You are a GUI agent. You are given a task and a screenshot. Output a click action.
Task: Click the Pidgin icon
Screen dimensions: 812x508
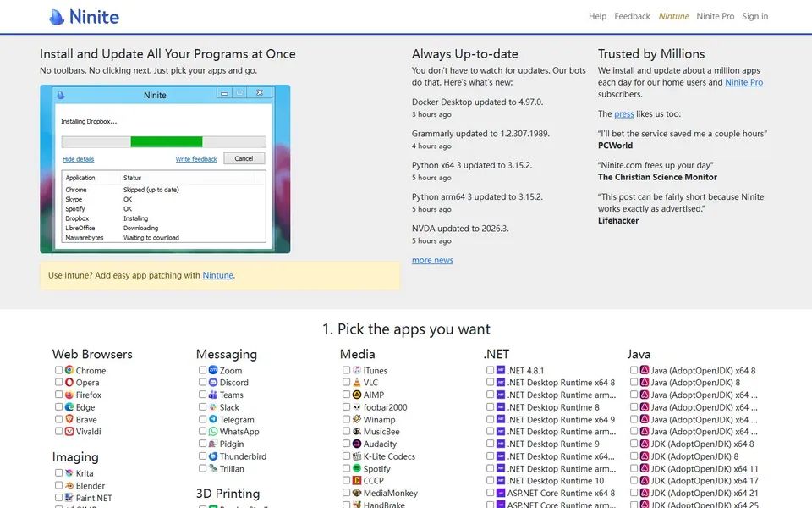(213, 444)
